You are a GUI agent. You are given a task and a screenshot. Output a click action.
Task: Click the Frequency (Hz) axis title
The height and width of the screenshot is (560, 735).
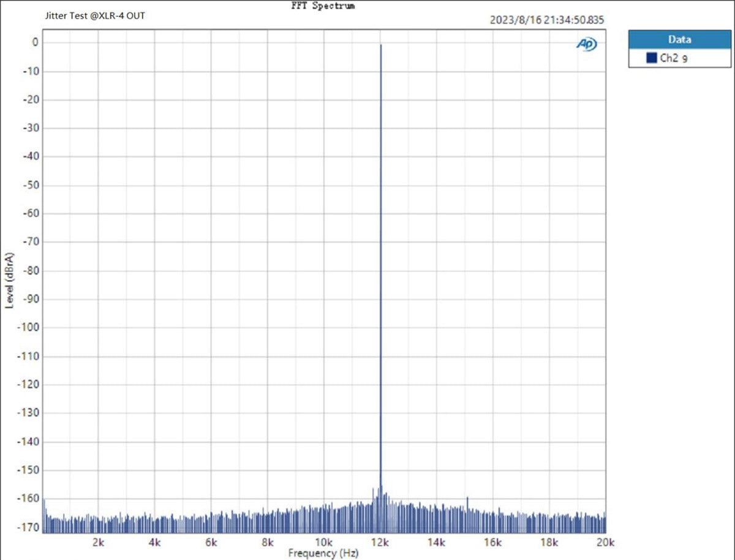323,553
